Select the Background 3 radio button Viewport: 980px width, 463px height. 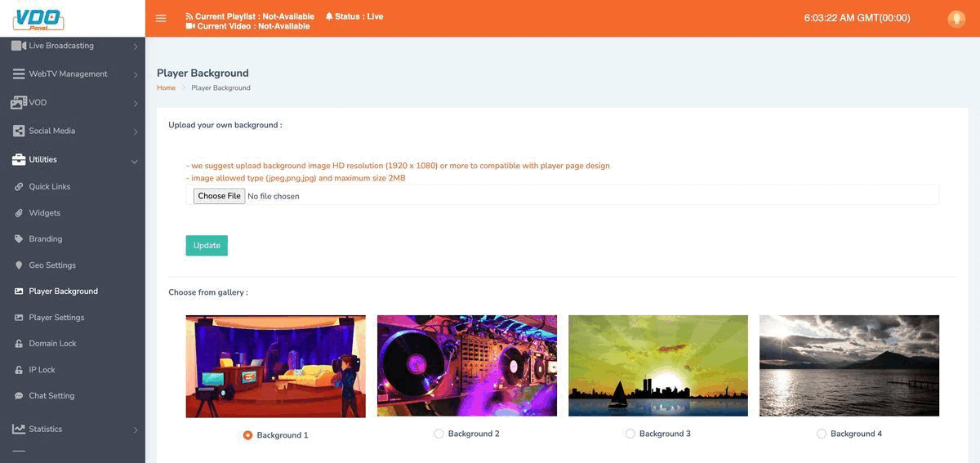click(x=630, y=434)
